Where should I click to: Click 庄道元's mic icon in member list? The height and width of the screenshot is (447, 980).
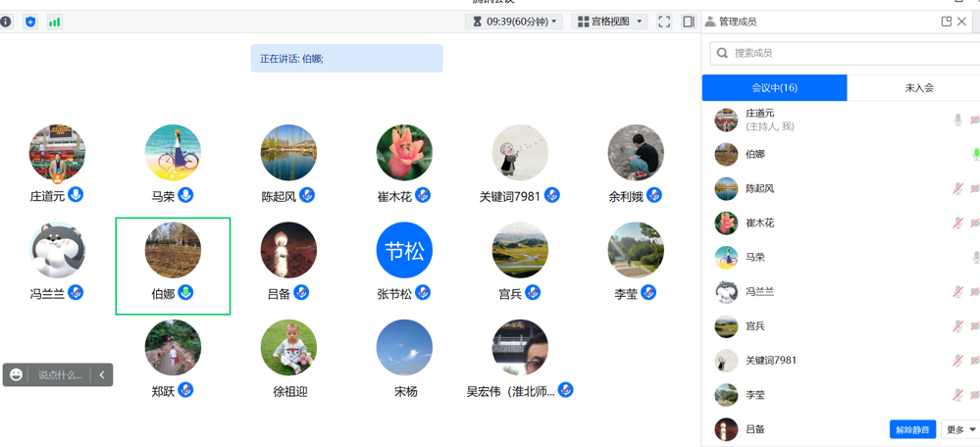(957, 120)
